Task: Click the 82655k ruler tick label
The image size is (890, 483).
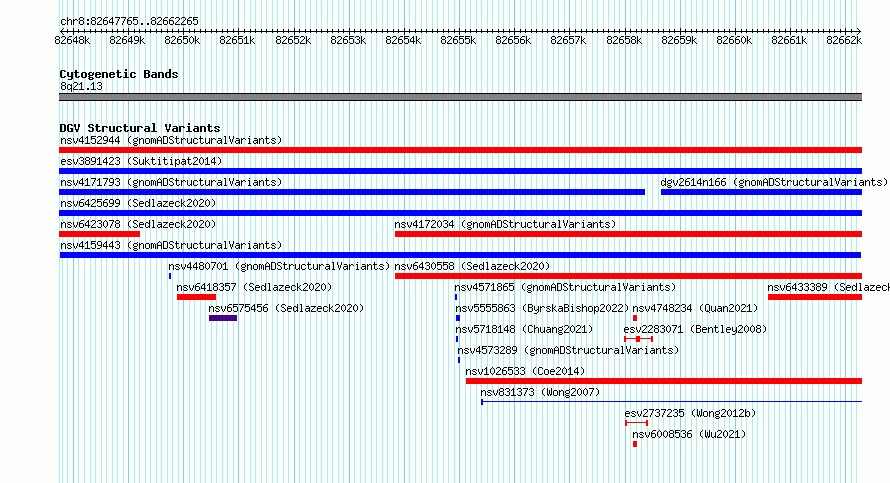Action: 458,40
